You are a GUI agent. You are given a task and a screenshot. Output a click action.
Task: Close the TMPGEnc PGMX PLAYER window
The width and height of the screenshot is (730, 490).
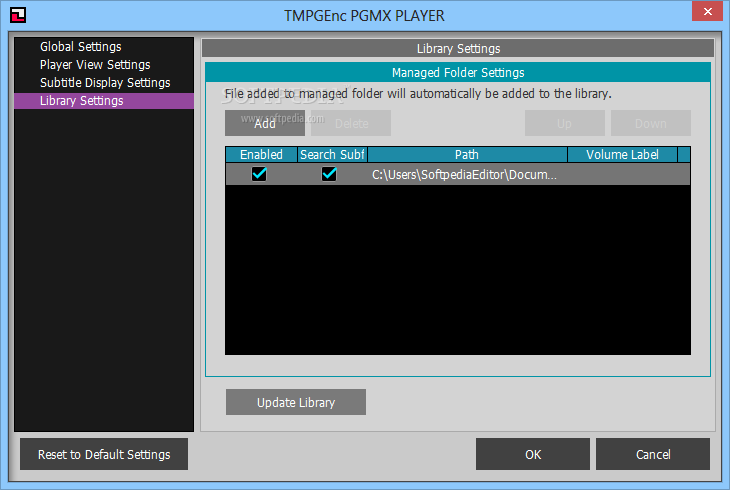pyautogui.click(x=707, y=11)
